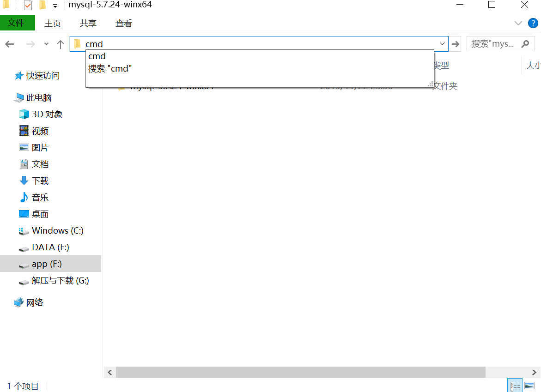The image size is (541, 392).
Task: Open the 文件 ribbon tab
Action: (x=17, y=23)
